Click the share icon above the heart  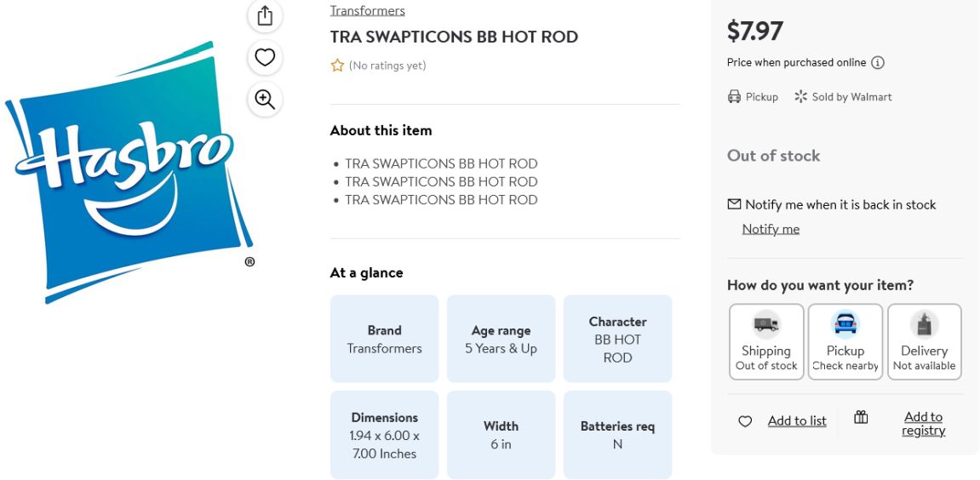(x=265, y=15)
